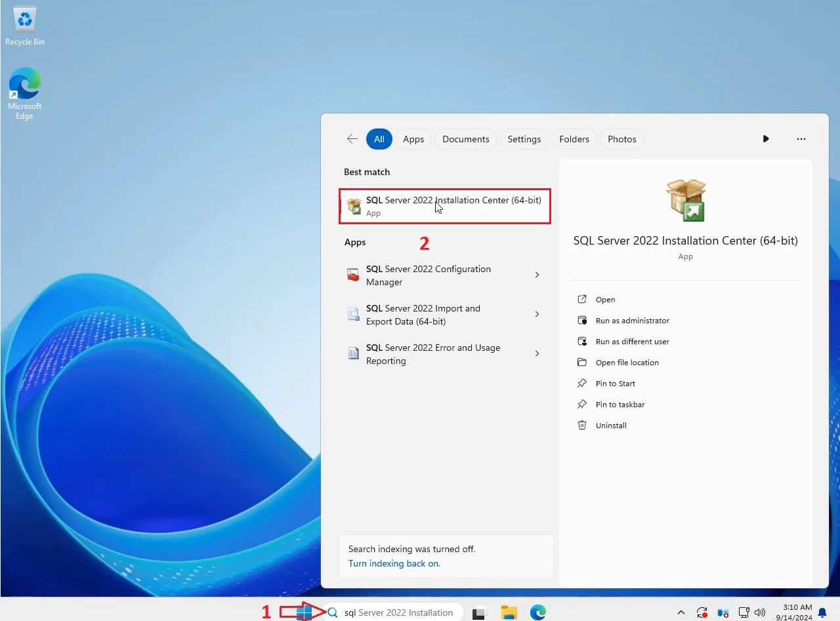
Task: Switch to the Settings filter tab
Action: click(524, 139)
